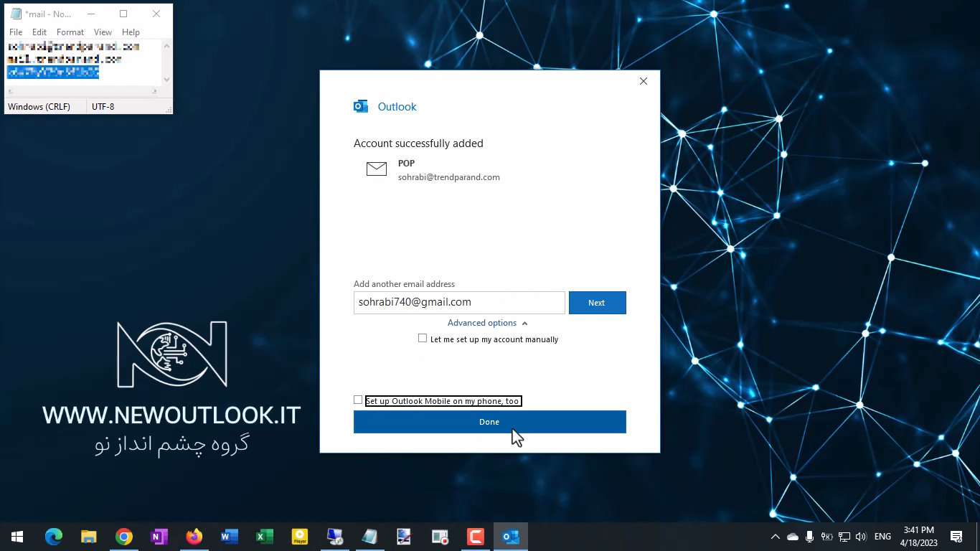Image resolution: width=980 pixels, height=551 pixels.
Task: Show hidden system tray icons
Action: tap(776, 537)
